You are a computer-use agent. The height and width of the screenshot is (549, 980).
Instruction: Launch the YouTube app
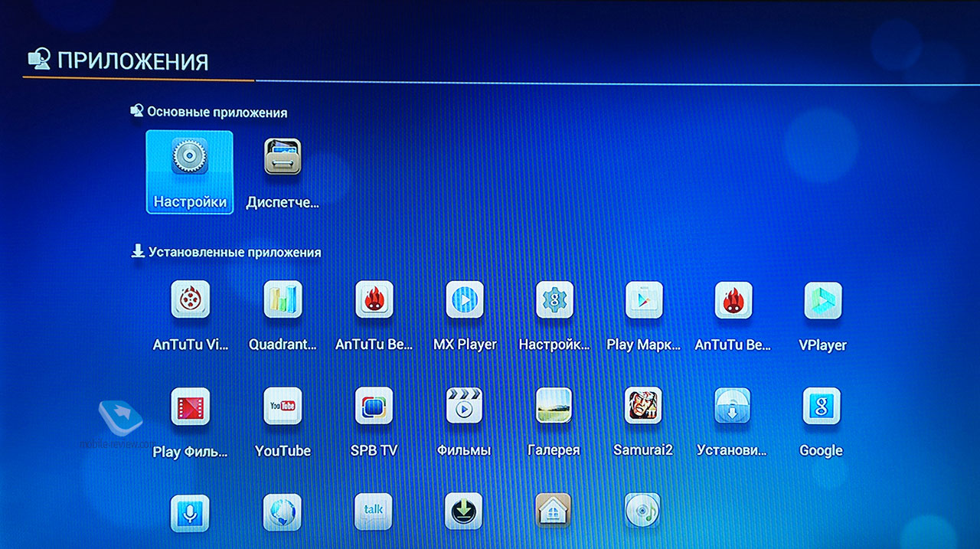point(283,421)
